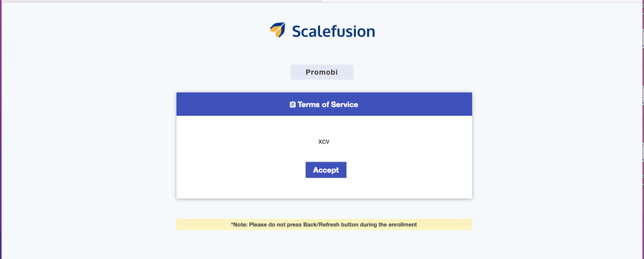Click the purple window edge on the right
Image resolution: width=644 pixels, height=259 pixels.
click(x=642, y=131)
